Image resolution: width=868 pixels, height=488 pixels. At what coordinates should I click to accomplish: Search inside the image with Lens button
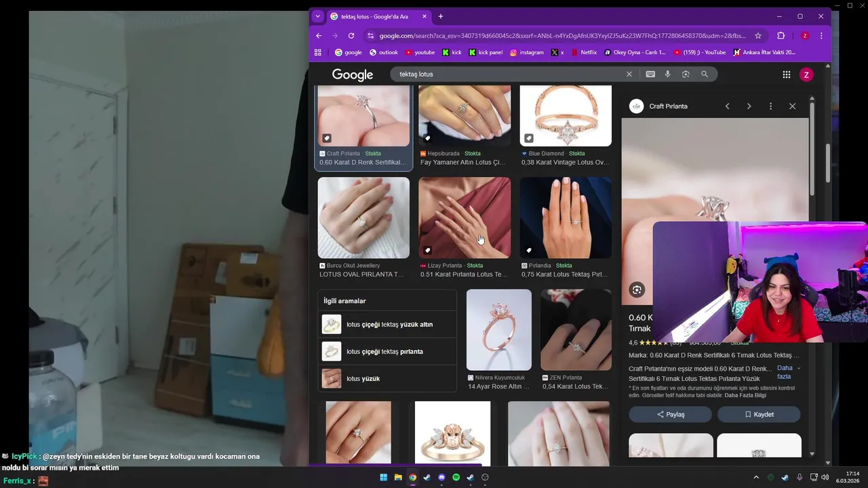click(x=636, y=290)
